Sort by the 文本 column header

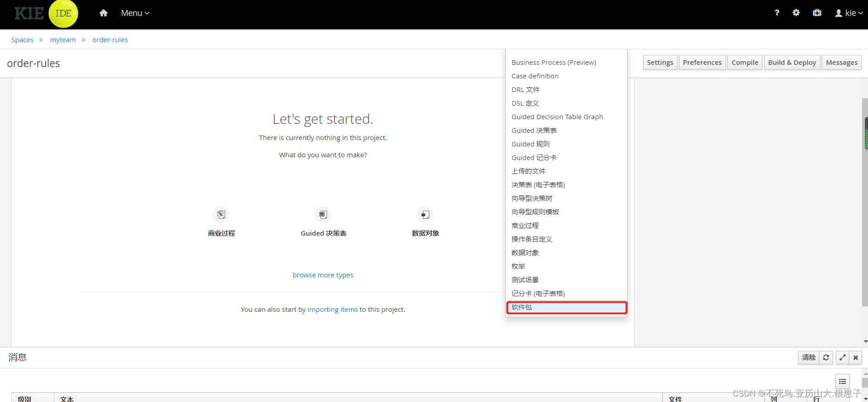[x=358, y=397]
